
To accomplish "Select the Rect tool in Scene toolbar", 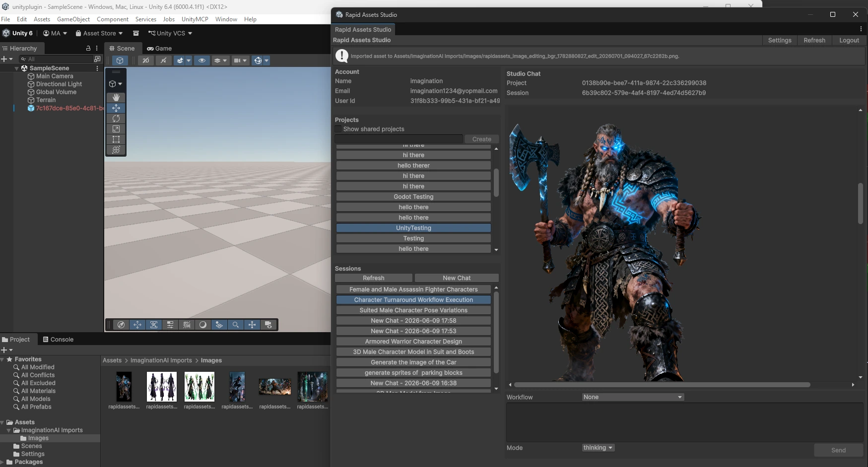I will 116,139.
